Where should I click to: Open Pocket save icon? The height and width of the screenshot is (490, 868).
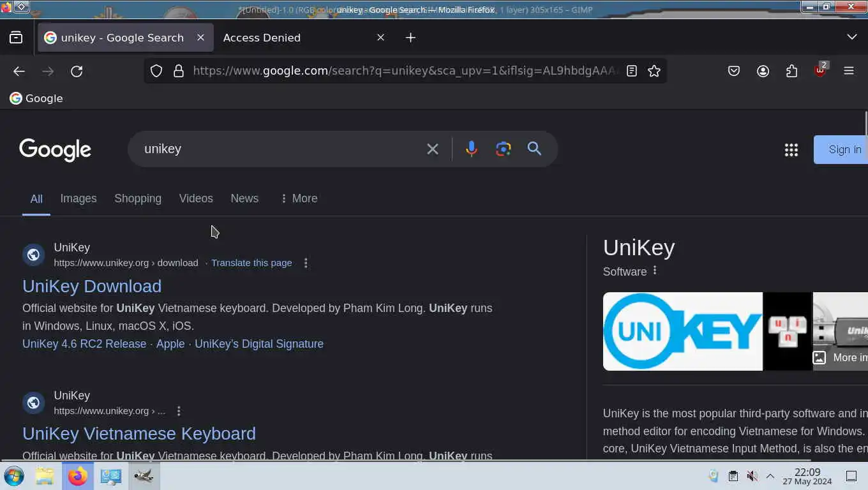(x=734, y=71)
